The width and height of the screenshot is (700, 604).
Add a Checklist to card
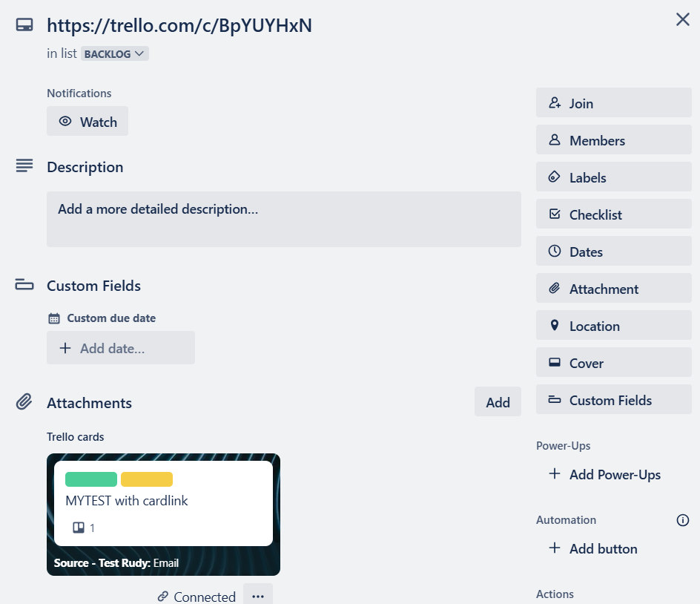click(614, 214)
